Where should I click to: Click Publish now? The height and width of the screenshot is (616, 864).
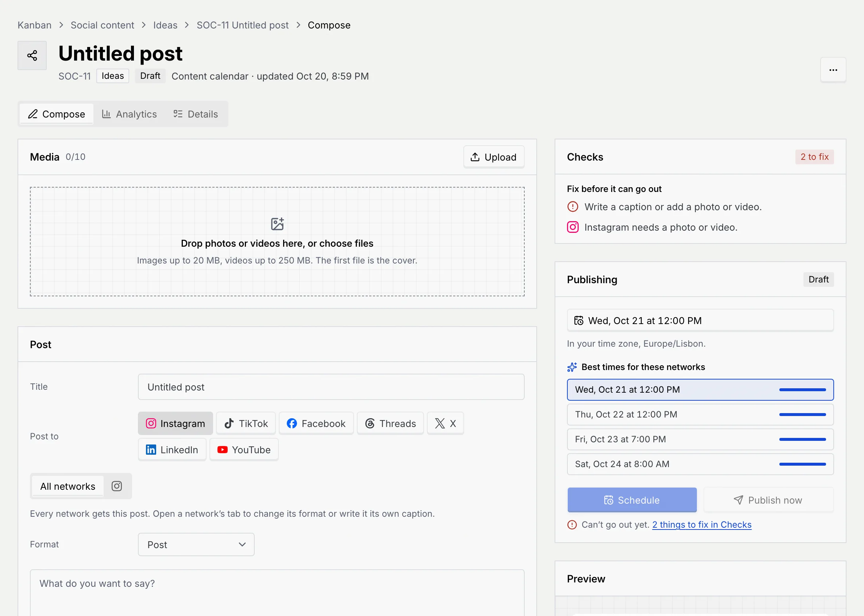coord(768,500)
